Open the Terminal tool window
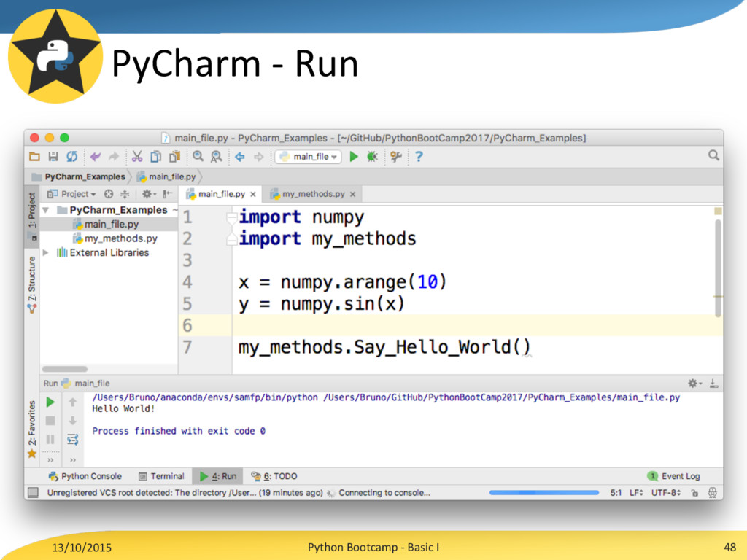This screenshot has height=560, width=747. [x=161, y=476]
